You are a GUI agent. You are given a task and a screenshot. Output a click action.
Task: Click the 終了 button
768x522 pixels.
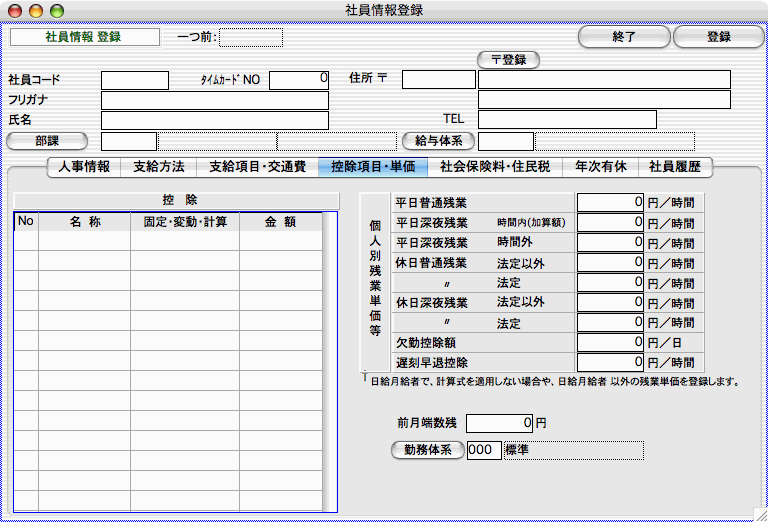(x=624, y=37)
